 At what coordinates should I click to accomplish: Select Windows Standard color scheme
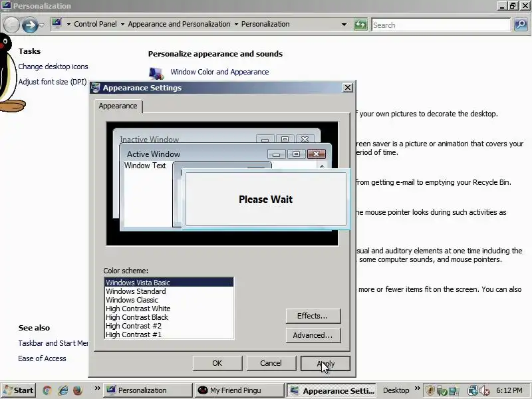[x=169, y=291]
